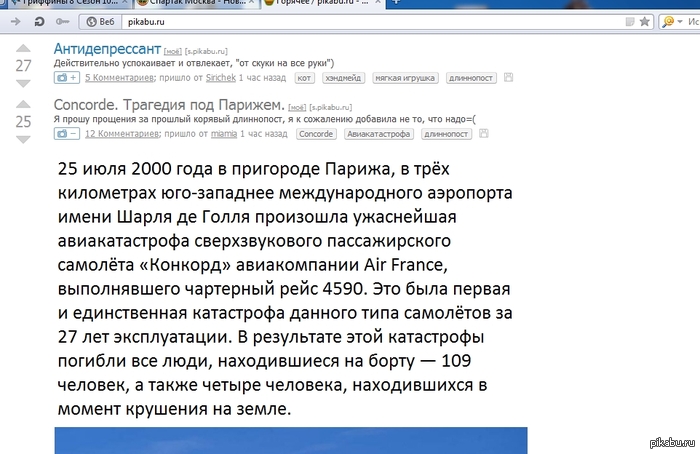Go forward with the browser arrow
Image resolution: width=700 pixels, height=454 pixels.
click(x=15, y=21)
